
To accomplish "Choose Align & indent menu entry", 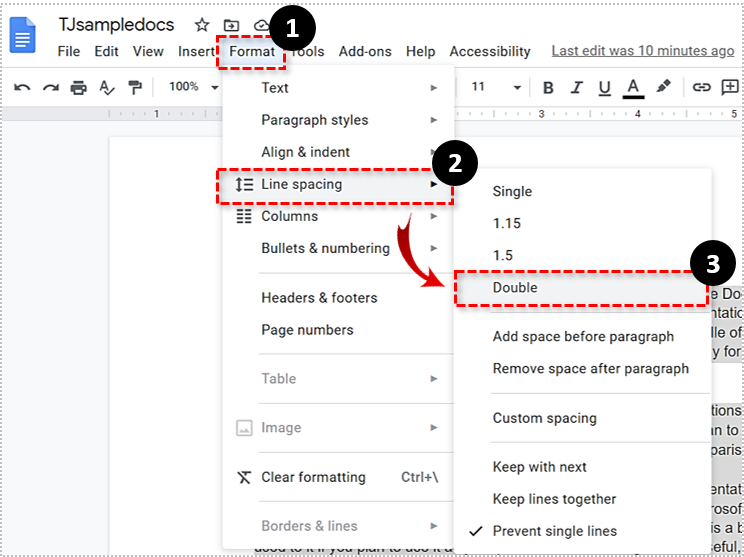I will 338,152.
